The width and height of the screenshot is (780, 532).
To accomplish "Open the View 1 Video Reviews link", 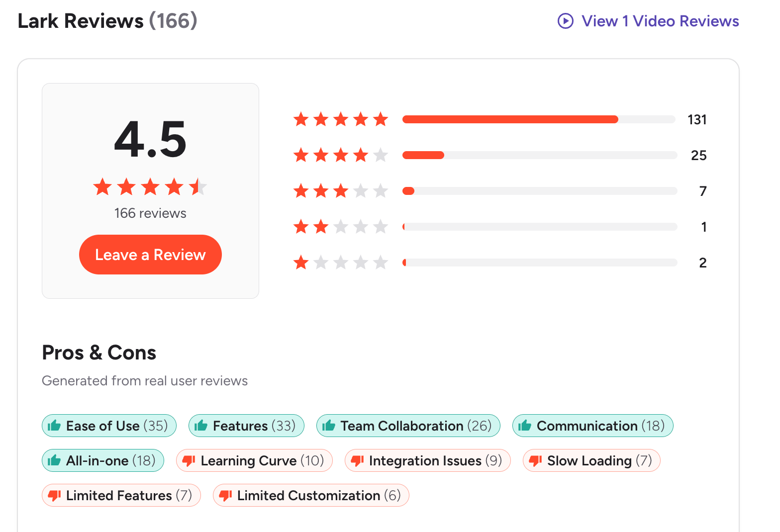I will point(648,21).
